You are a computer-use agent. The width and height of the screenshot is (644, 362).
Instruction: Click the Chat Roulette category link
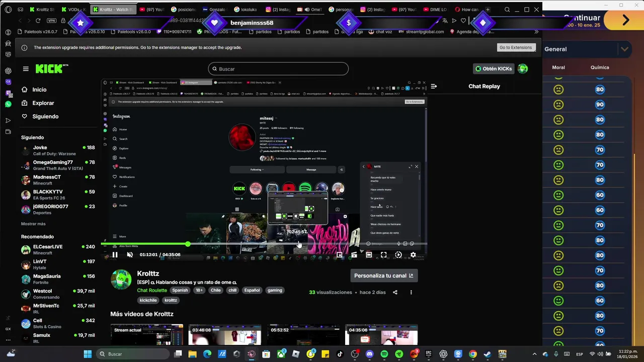click(x=152, y=290)
